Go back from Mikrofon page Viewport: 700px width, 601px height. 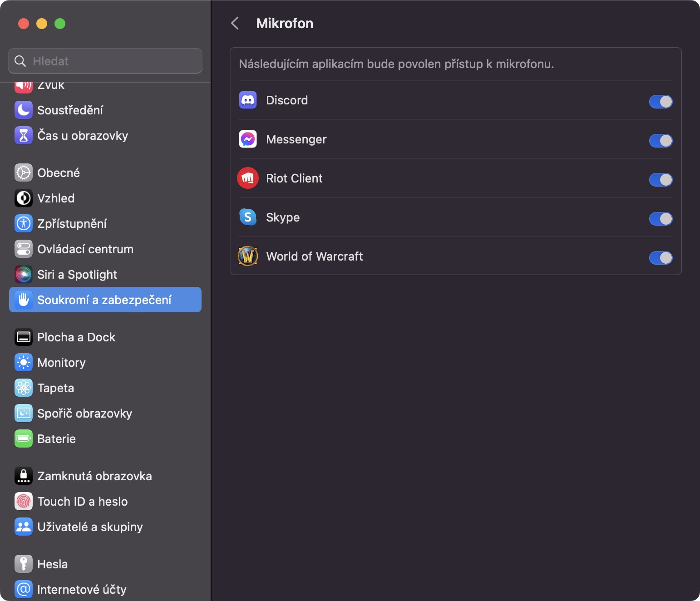click(x=235, y=24)
